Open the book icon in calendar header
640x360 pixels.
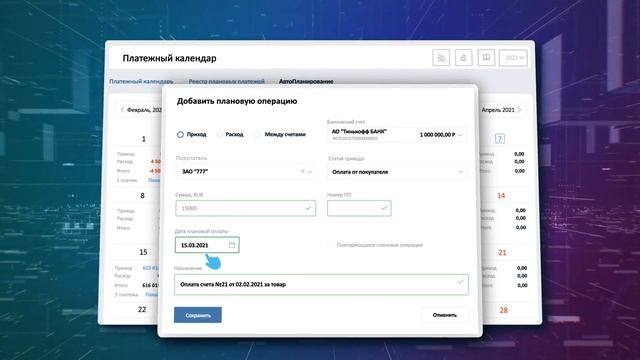(x=486, y=58)
